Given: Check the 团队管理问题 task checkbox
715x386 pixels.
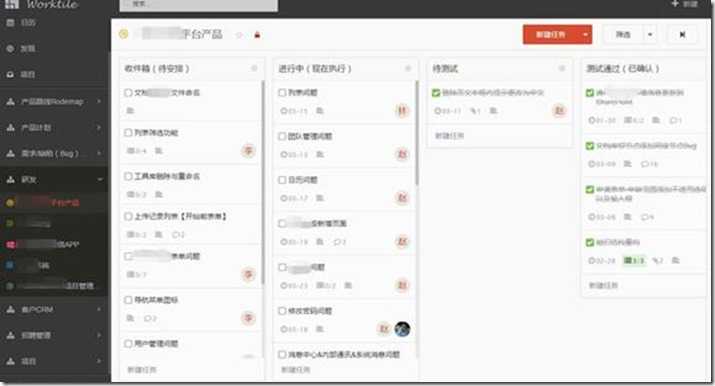Looking at the screenshot, I should [282, 136].
